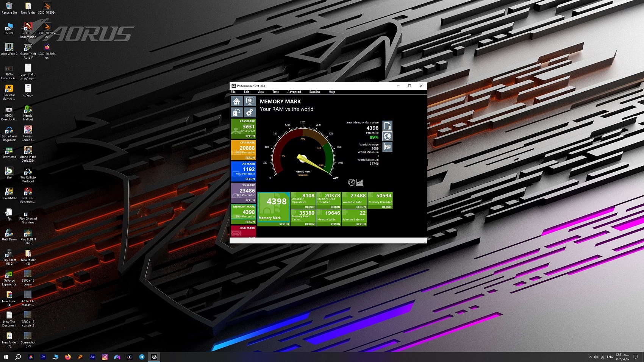The image size is (644, 362).
Task: Show hidden system tray icons chevron
Action: (x=590, y=357)
